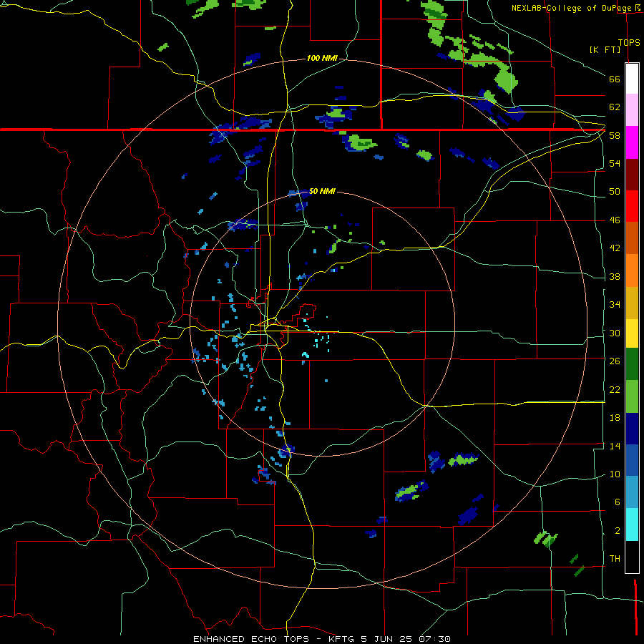Click the 18 legend value
This screenshot has width=644, height=644.
click(615, 418)
